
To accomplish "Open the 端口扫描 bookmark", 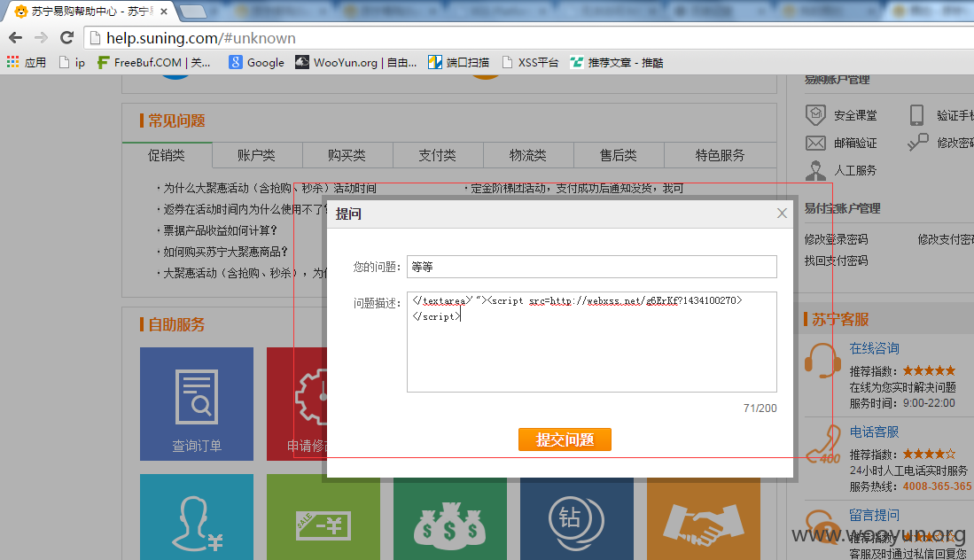I will pyautogui.click(x=458, y=62).
